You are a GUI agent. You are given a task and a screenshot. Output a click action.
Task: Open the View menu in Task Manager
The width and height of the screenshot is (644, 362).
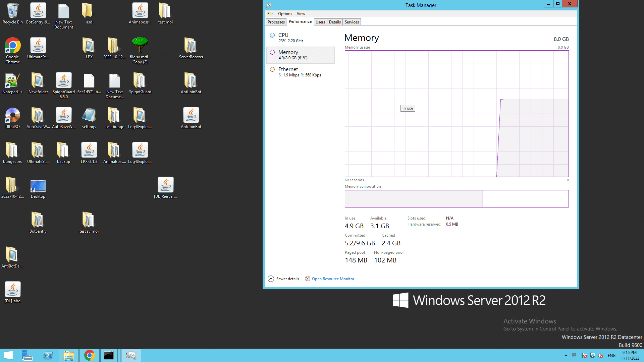click(x=301, y=14)
